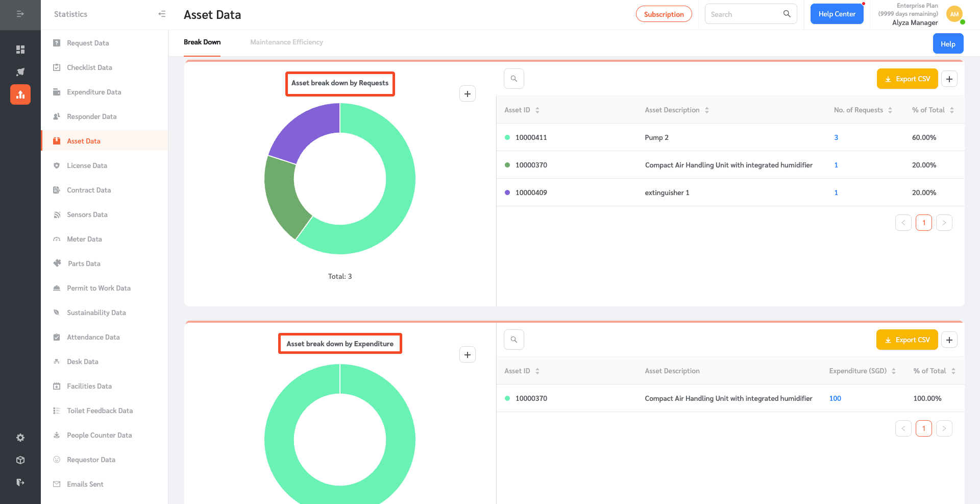
Task: Open the dashboard grid icon in sidebar
Action: (20, 50)
